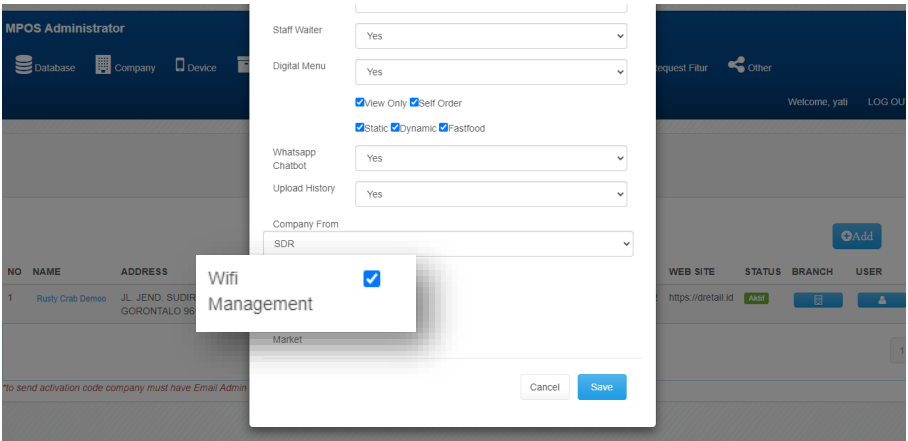Click the LOG OUT link
This screenshot has width=908, height=441.
(885, 103)
